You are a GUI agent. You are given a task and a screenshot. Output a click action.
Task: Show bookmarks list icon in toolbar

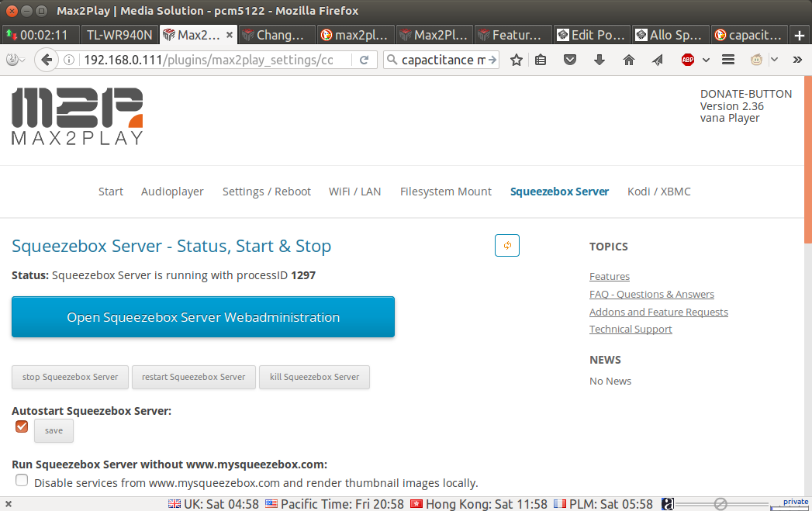pyautogui.click(x=541, y=60)
